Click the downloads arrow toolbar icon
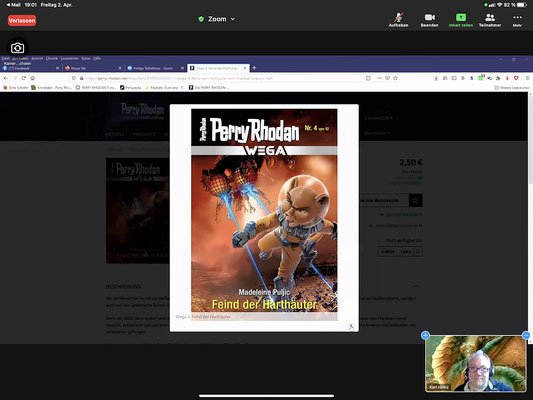 (436, 78)
